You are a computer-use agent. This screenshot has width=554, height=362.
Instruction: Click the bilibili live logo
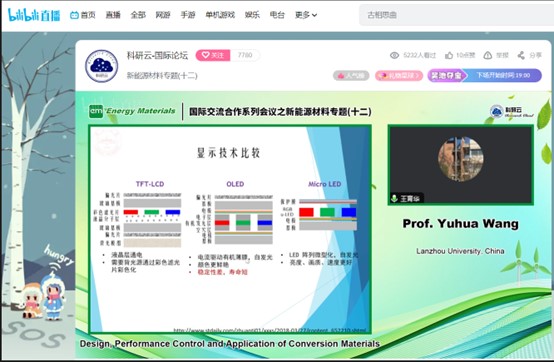pos(34,15)
